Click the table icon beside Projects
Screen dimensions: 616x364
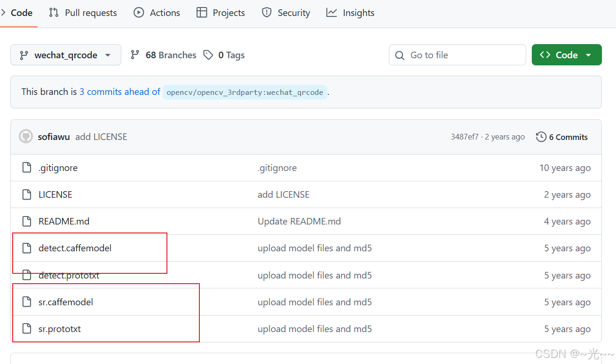pos(202,13)
